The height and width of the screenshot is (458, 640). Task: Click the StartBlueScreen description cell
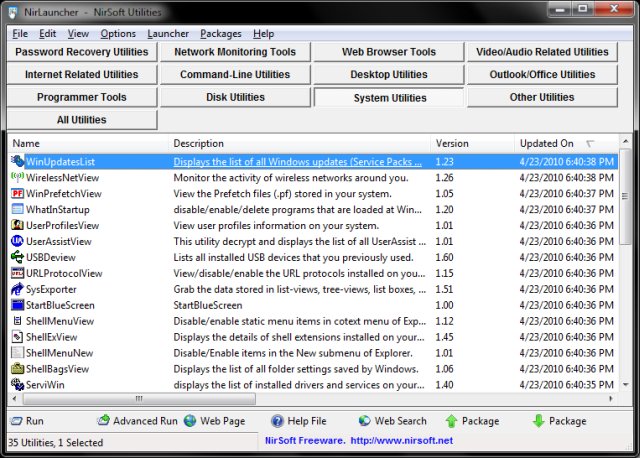click(x=208, y=305)
